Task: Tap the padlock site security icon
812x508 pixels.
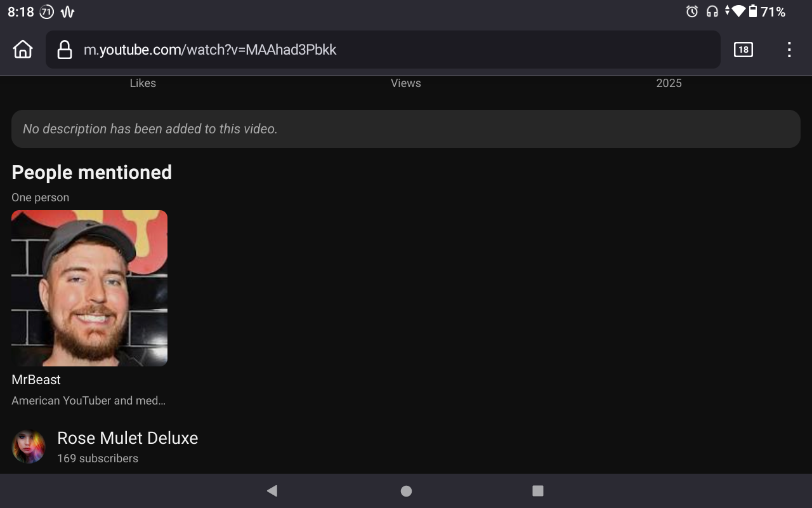Action: 64,50
